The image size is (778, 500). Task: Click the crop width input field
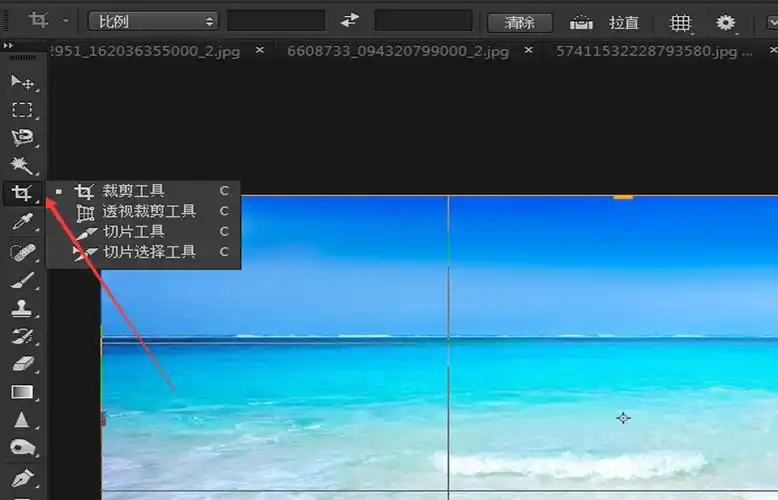276,21
